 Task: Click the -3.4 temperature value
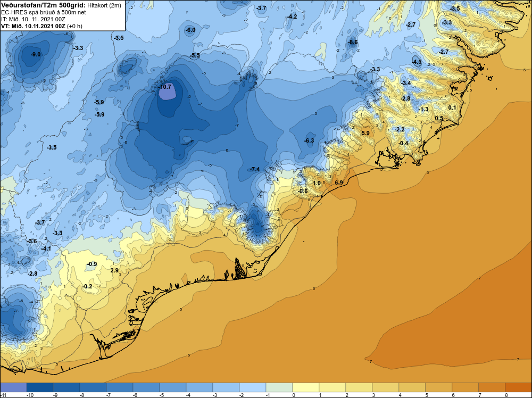(x=406, y=83)
